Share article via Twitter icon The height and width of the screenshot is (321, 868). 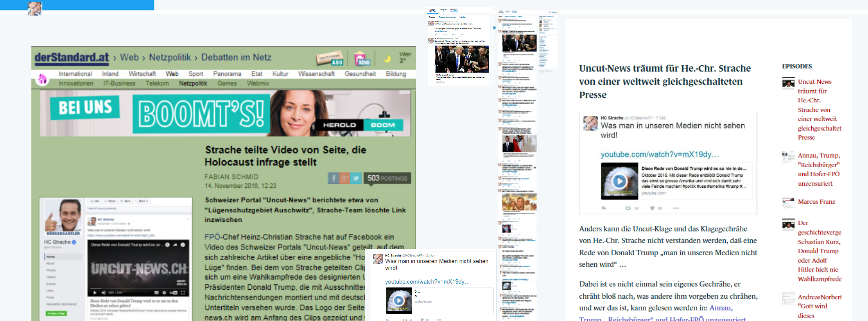[x=356, y=178]
